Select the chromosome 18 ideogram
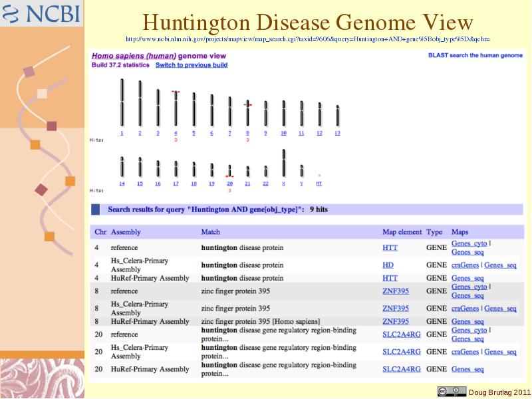This screenshot has width=532, height=399. [194, 170]
